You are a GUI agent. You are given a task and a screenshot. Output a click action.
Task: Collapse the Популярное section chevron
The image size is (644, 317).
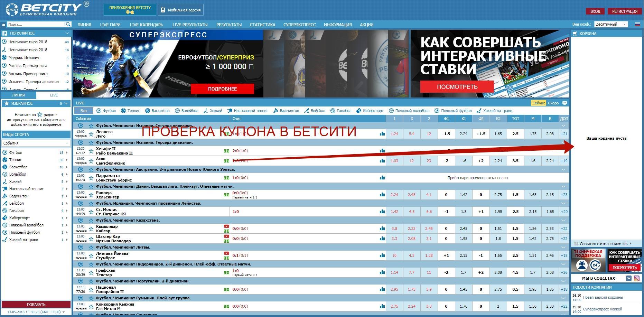67,33
